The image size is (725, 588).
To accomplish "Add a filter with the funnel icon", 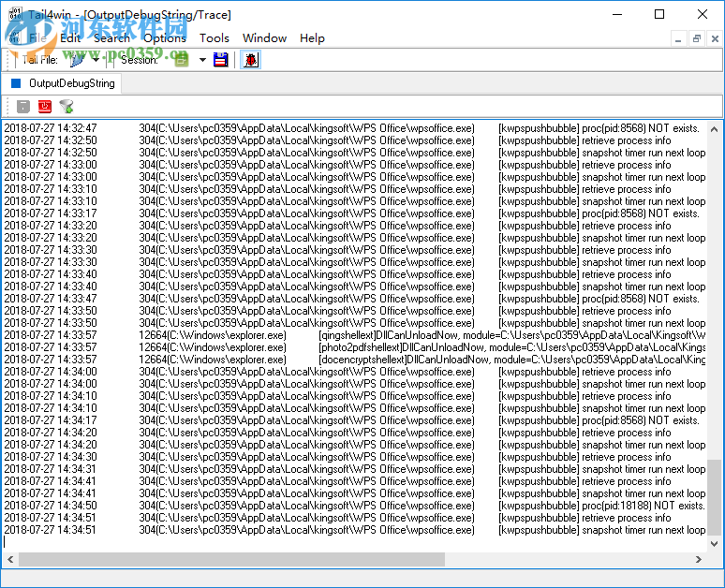I will (x=67, y=107).
